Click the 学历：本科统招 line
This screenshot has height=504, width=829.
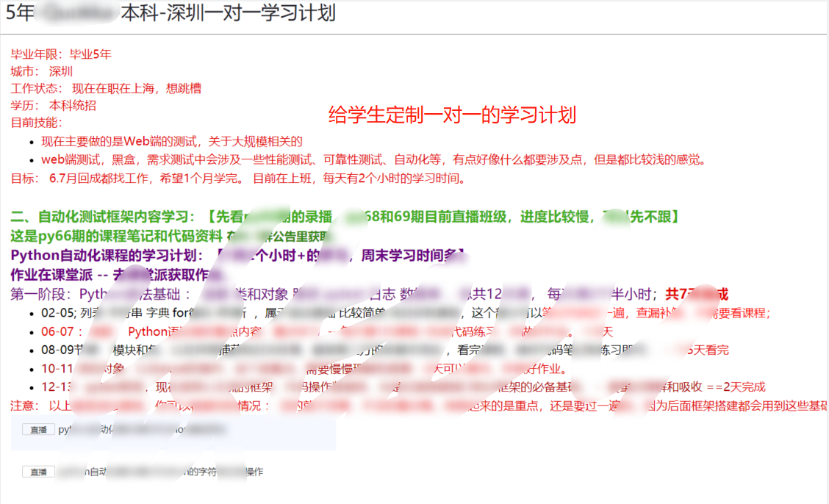tap(53, 105)
